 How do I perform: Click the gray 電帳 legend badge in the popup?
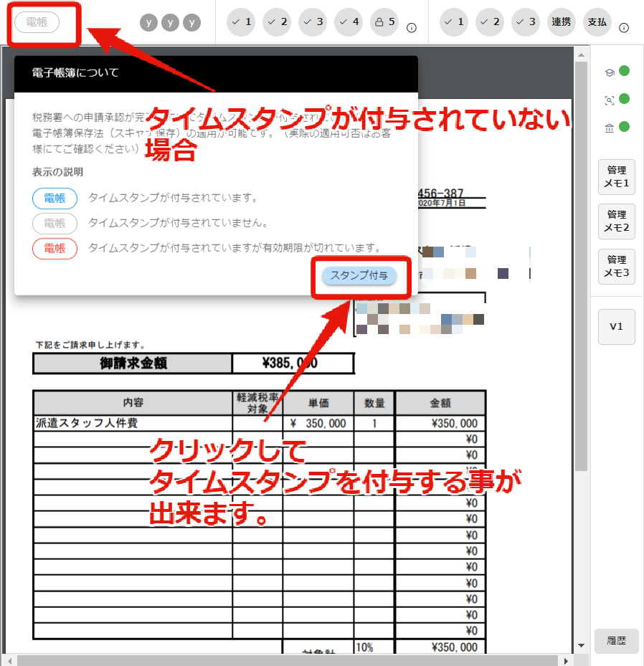(55, 224)
